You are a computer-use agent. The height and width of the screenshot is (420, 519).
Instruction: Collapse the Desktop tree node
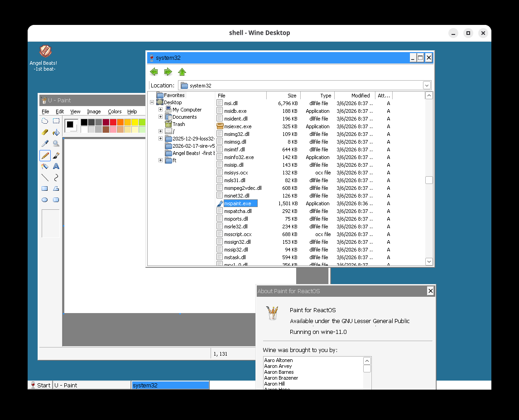click(152, 102)
